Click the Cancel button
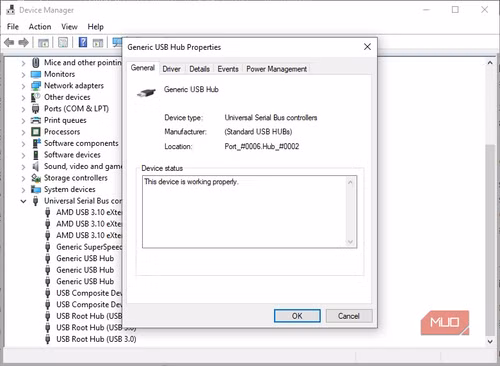Viewport: 500px width, 366px height. tap(349, 316)
